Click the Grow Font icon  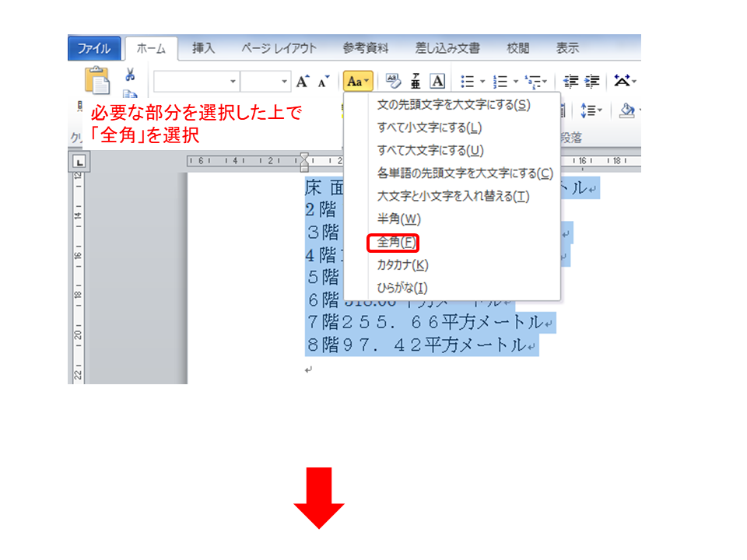(303, 81)
